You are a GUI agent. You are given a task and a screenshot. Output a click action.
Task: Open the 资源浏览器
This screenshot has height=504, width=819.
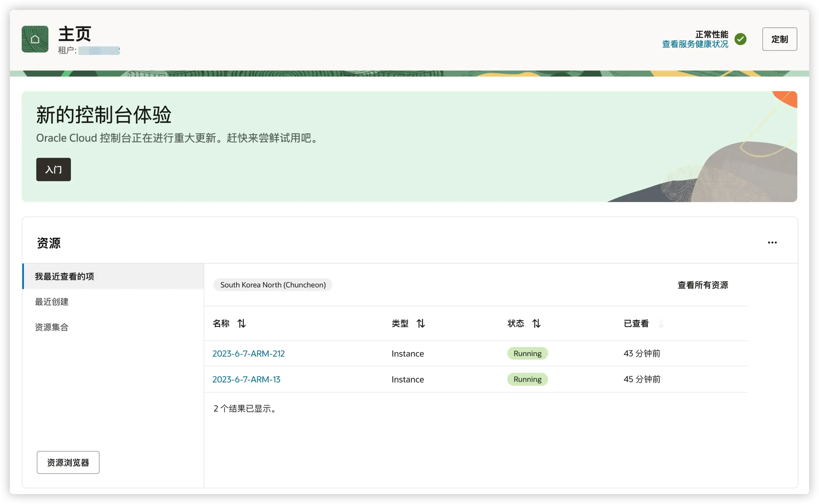68,462
